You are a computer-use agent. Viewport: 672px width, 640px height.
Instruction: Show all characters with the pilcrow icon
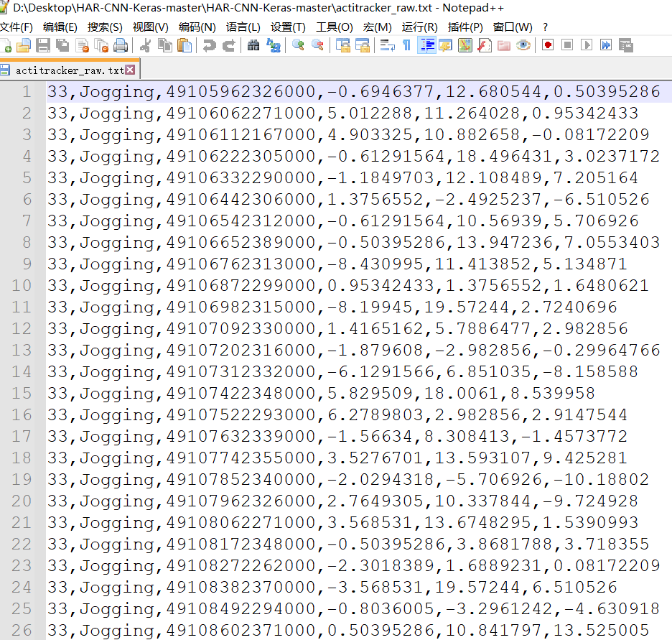tap(406, 45)
